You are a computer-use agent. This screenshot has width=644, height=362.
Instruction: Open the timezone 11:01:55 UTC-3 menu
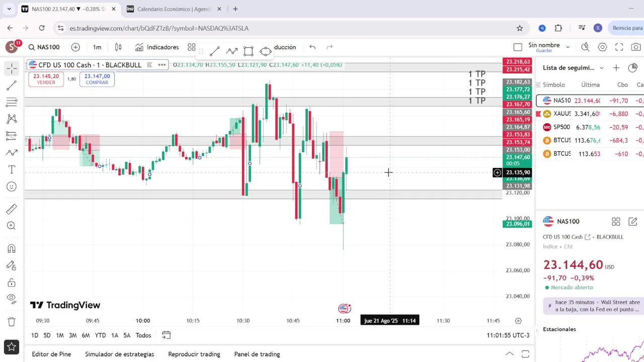pos(508,335)
